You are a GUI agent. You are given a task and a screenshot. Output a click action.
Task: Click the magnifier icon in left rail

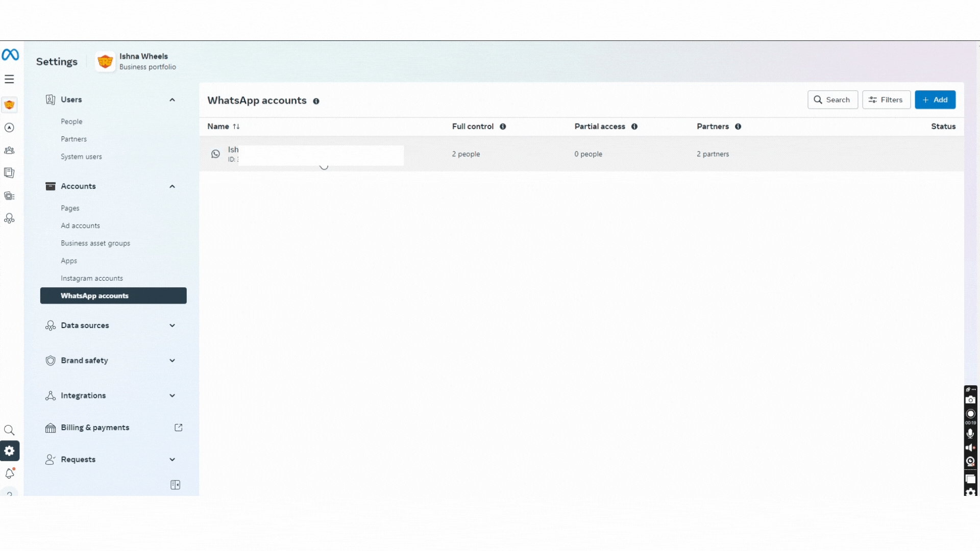pos(9,430)
